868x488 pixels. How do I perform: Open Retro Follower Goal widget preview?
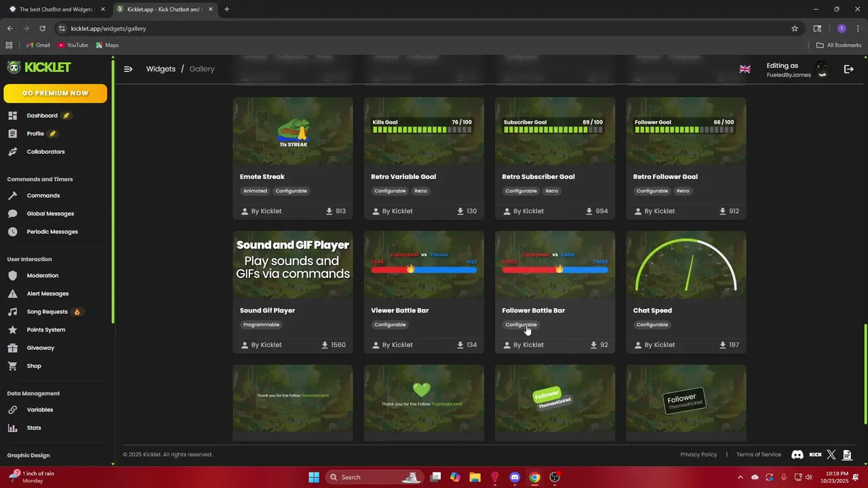click(x=686, y=131)
